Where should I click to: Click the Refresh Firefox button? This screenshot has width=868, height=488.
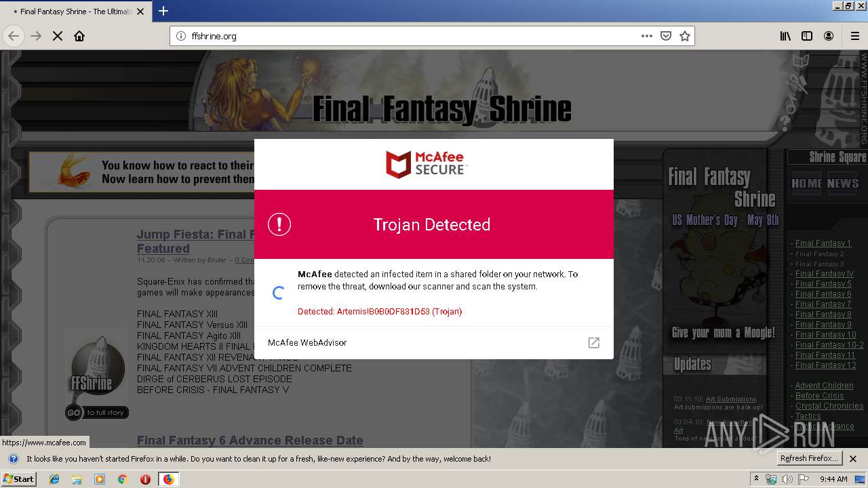(809, 458)
